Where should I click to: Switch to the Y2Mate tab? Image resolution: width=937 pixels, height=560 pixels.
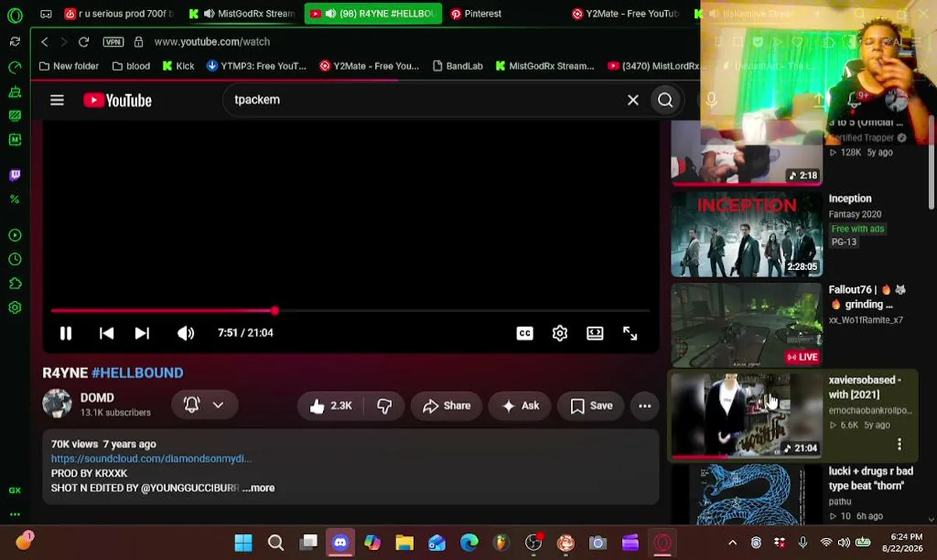click(626, 13)
